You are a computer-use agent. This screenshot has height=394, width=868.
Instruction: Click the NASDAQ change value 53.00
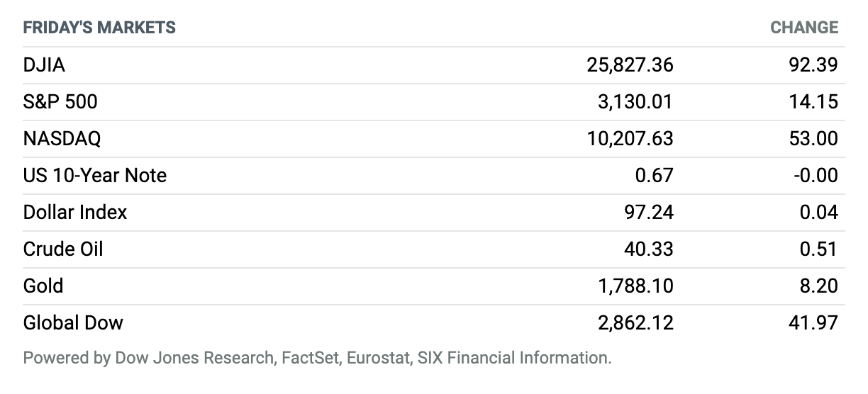tap(813, 139)
